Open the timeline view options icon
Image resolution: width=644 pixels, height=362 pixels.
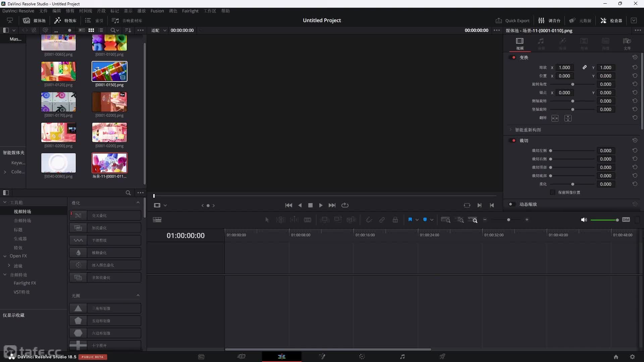(x=157, y=220)
